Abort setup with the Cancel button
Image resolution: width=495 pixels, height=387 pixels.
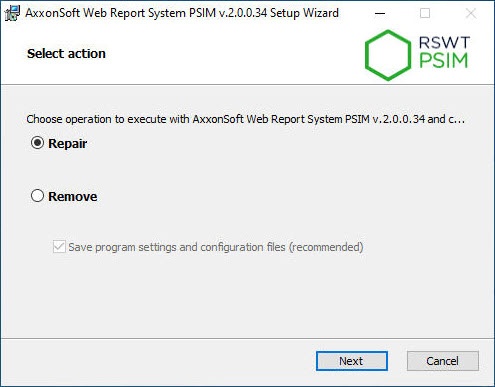pos(443,361)
